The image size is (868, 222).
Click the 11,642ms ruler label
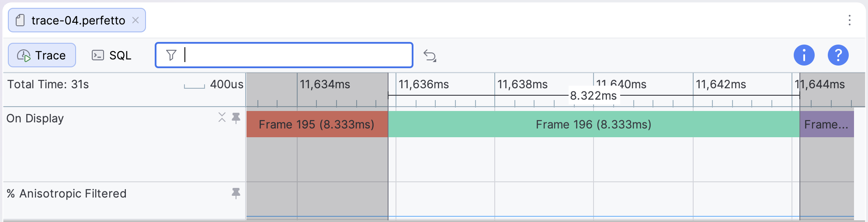click(721, 84)
